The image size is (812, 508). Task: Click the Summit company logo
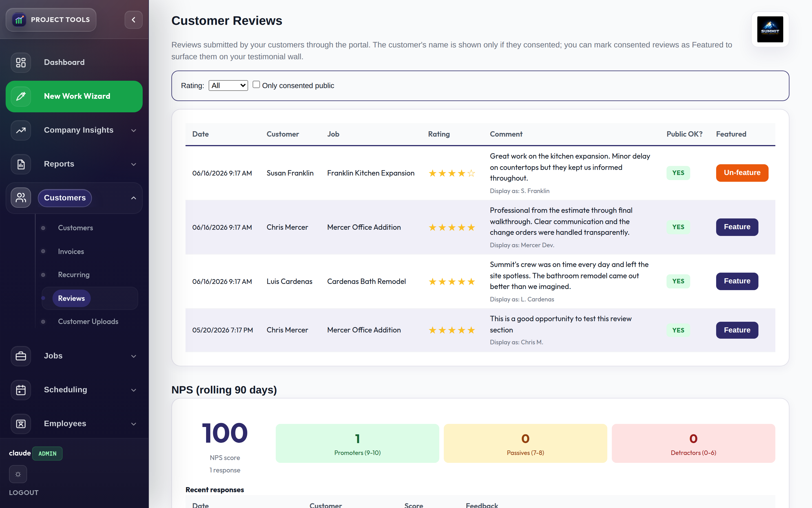coord(770,30)
